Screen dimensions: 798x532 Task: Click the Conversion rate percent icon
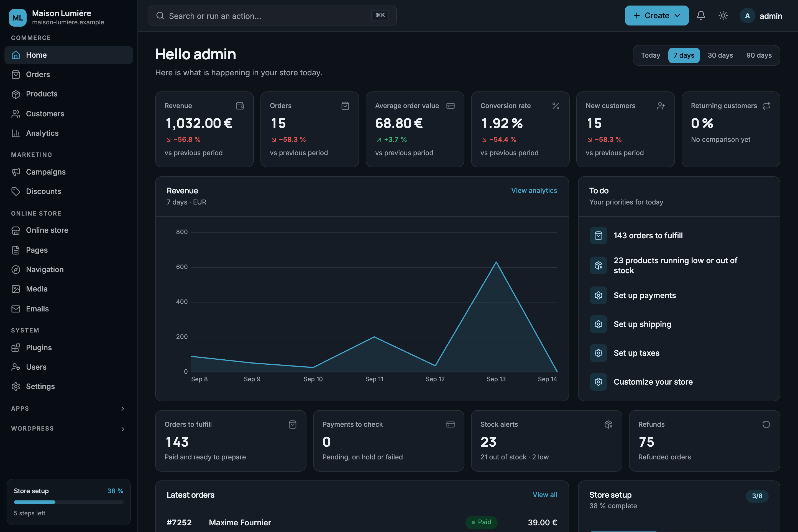[555, 106]
